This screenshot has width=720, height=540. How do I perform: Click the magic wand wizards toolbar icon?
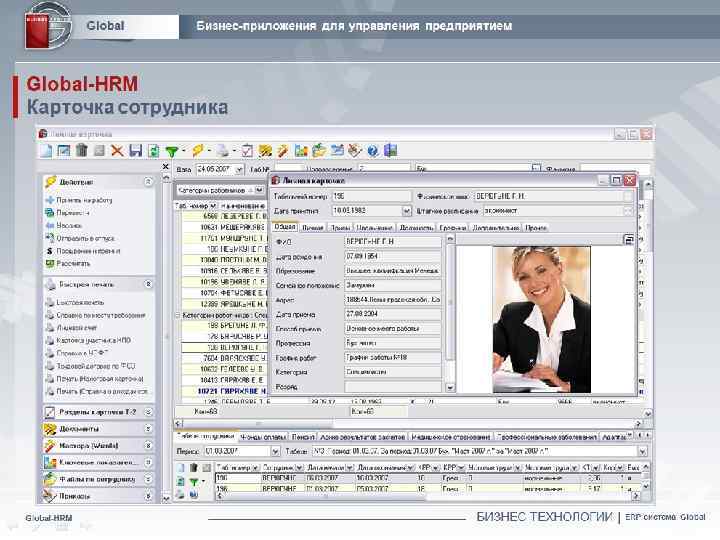(283, 151)
